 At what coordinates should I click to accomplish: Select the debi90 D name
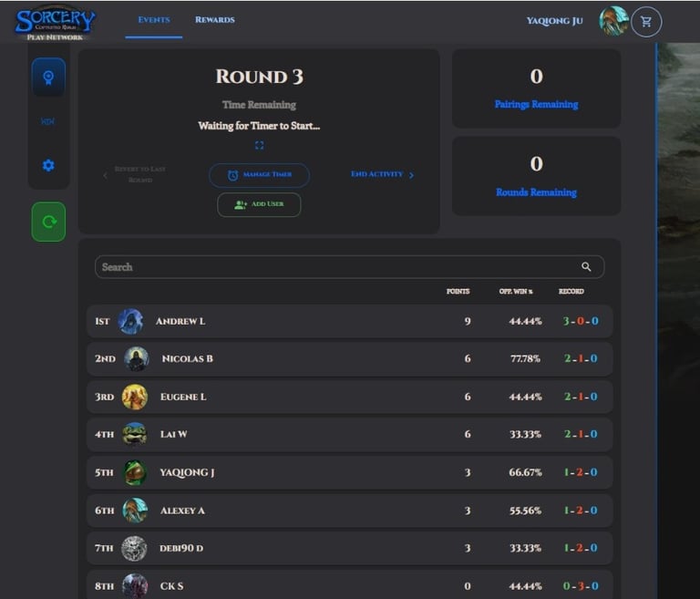pos(181,548)
